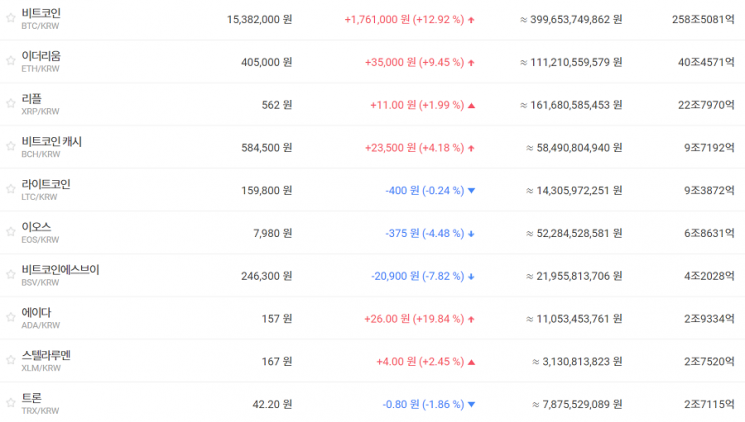Click the market cap 6조8631억

click(709, 233)
